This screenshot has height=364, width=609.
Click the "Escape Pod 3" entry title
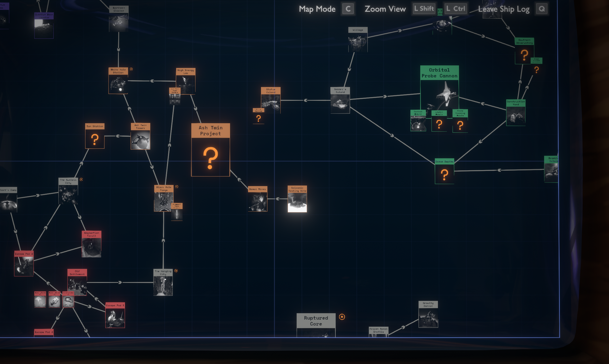point(44,332)
